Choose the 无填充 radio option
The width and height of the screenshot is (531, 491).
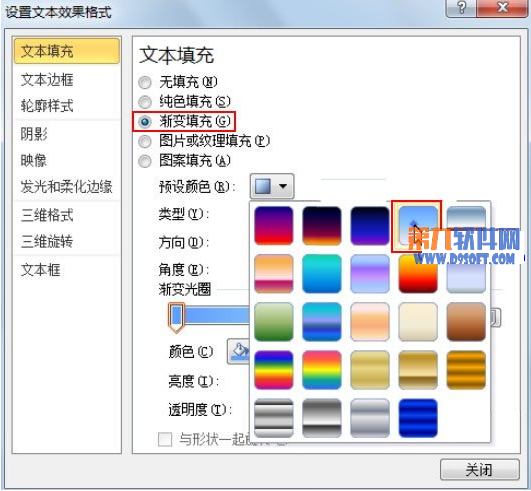145,82
